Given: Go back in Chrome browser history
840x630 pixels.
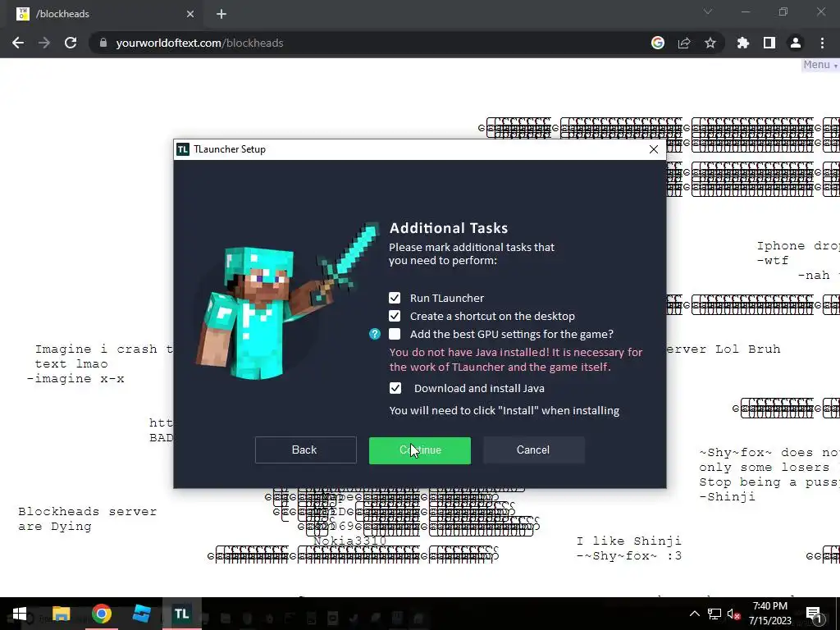Looking at the screenshot, I should coord(18,43).
